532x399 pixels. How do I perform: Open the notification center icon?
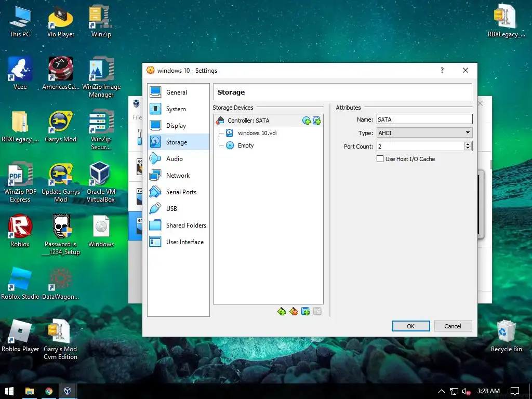point(515,391)
